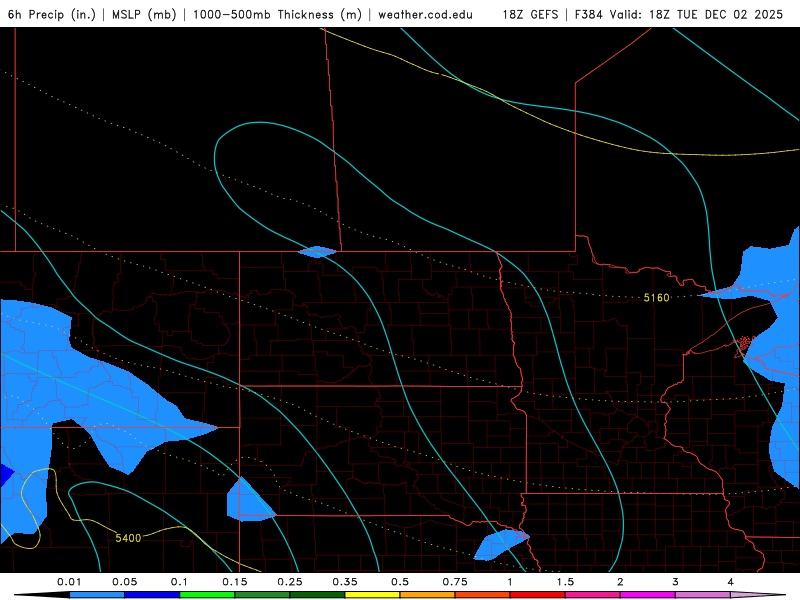Click the legend value 4
The width and height of the screenshot is (800, 600).
[731, 582]
